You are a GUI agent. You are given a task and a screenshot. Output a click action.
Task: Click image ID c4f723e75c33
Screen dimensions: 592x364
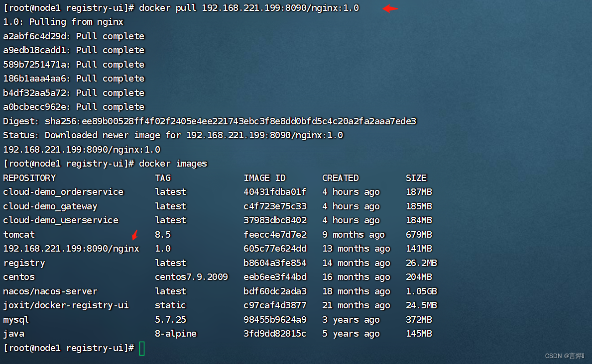(275, 206)
